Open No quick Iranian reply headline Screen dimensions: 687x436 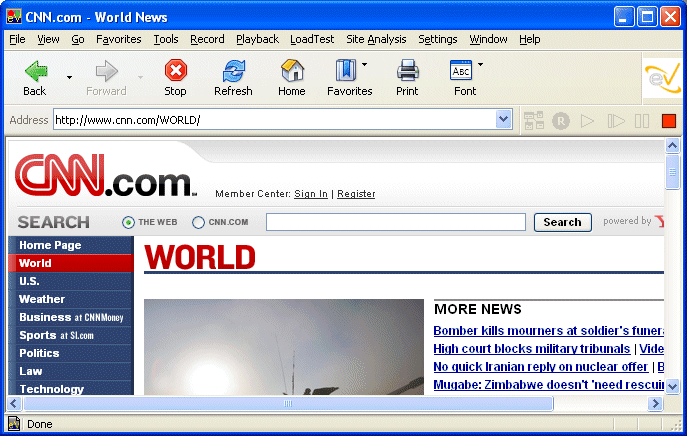pyautogui.click(x=540, y=367)
